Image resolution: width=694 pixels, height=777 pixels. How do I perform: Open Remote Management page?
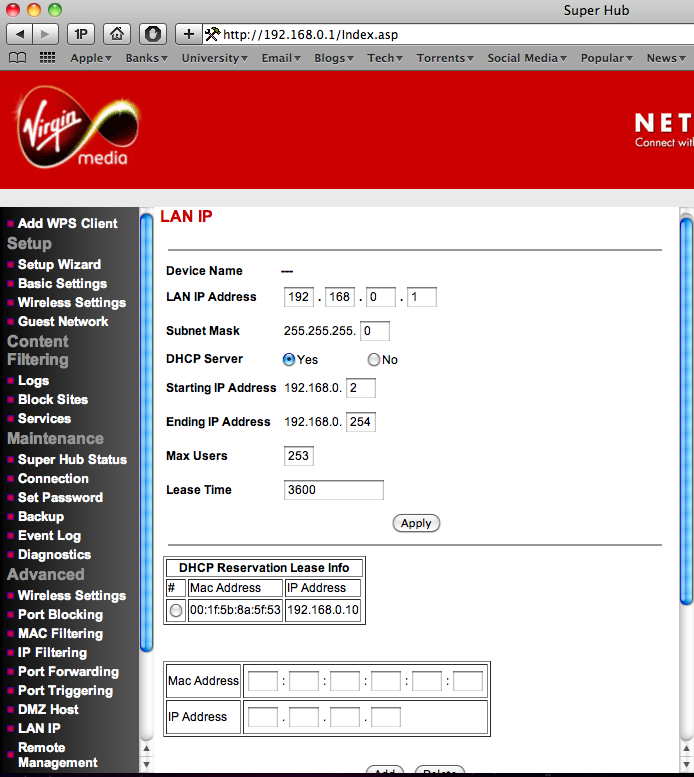click(57, 755)
